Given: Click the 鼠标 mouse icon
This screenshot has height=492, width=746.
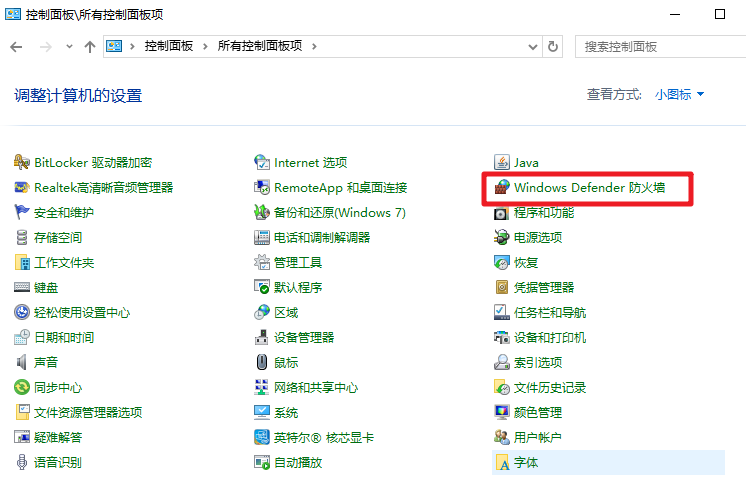Looking at the screenshot, I should (262, 363).
